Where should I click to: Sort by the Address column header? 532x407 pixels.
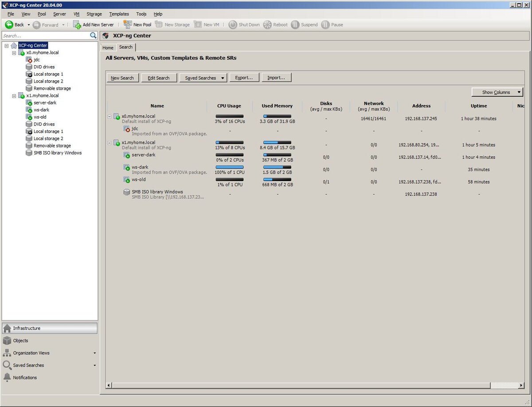tap(421, 106)
